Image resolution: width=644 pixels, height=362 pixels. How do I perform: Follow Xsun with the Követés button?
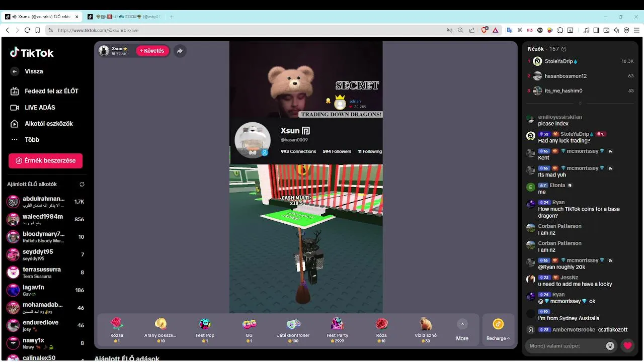(x=152, y=51)
